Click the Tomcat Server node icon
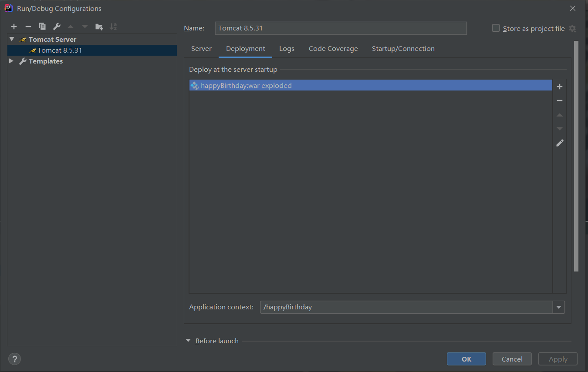 (x=23, y=40)
